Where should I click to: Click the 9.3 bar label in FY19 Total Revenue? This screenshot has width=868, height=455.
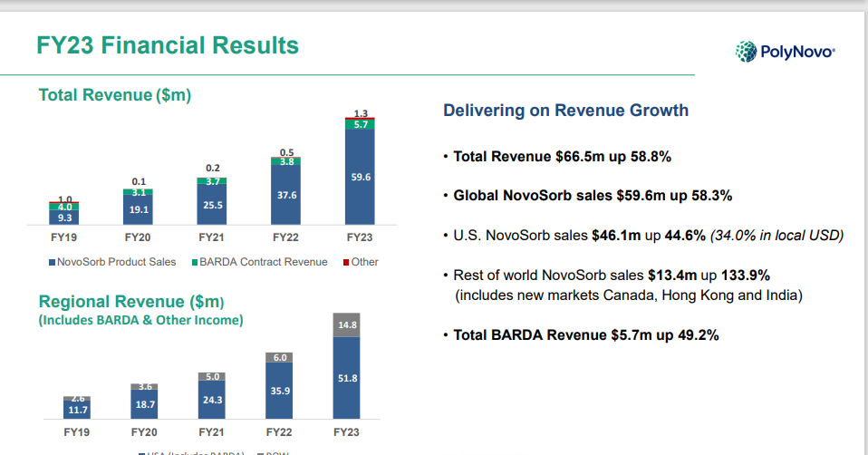pyautogui.click(x=64, y=218)
